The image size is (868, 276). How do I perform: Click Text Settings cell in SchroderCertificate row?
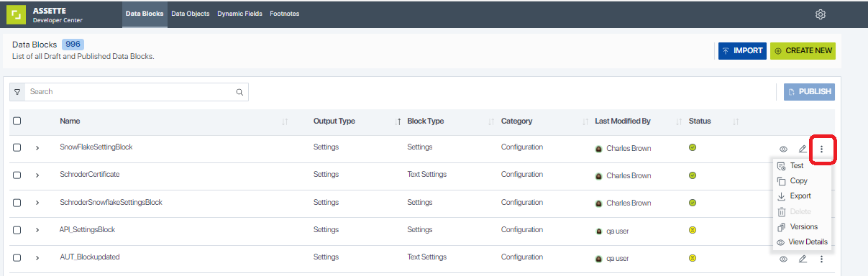click(427, 175)
